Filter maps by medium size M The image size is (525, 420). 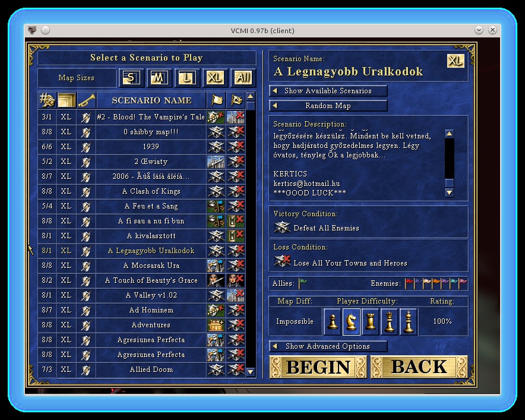pos(157,78)
